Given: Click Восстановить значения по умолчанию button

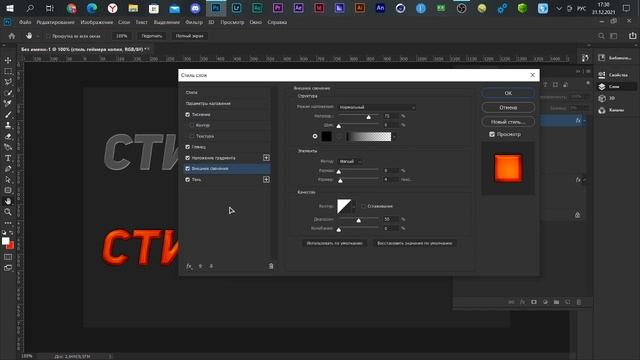Looking at the screenshot, I should pyautogui.click(x=414, y=243).
